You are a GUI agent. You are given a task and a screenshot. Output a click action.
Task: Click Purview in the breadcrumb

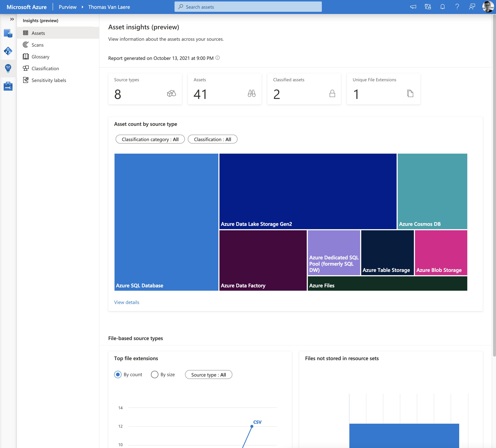click(68, 7)
